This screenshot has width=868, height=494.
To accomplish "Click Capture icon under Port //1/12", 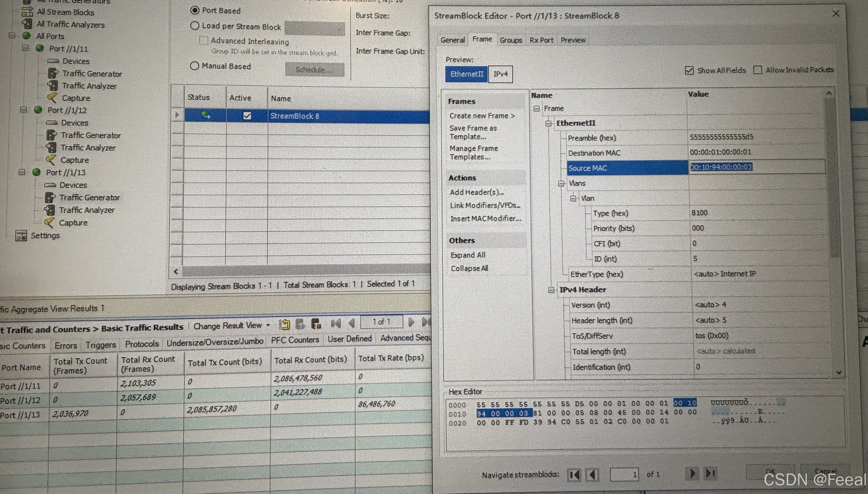I will pyautogui.click(x=51, y=160).
